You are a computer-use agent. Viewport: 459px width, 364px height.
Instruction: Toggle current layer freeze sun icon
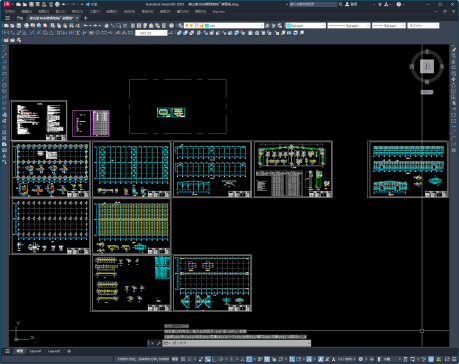pos(191,25)
